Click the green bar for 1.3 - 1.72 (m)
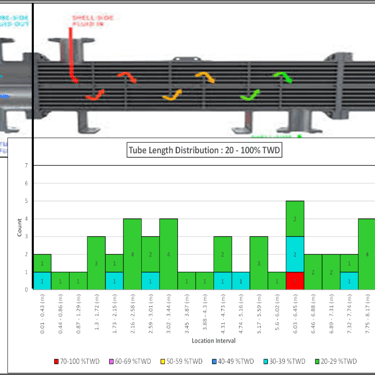This screenshot has height=375, width=375. 96,263
